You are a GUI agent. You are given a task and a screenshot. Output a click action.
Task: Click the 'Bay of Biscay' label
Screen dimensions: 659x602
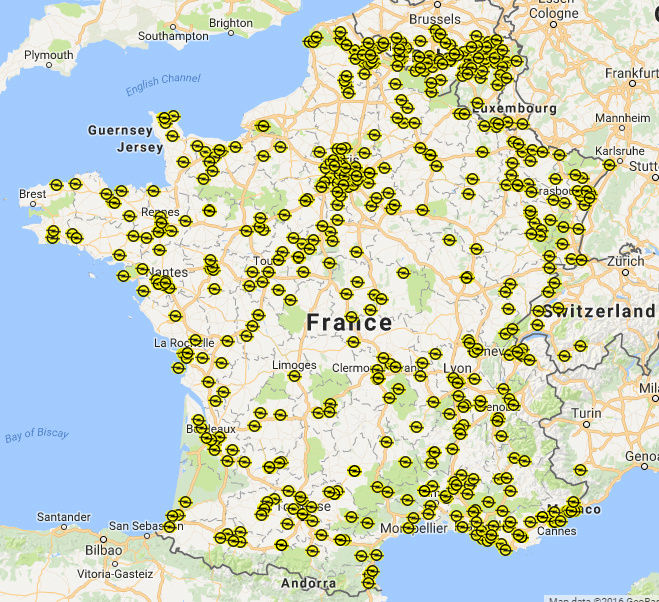point(37,434)
